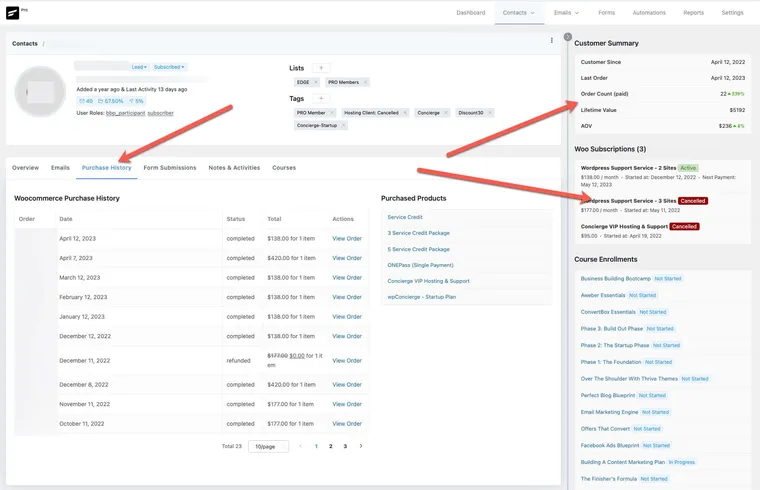Open the Settings menu
Screen dimensions: 760x490
(732, 13)
